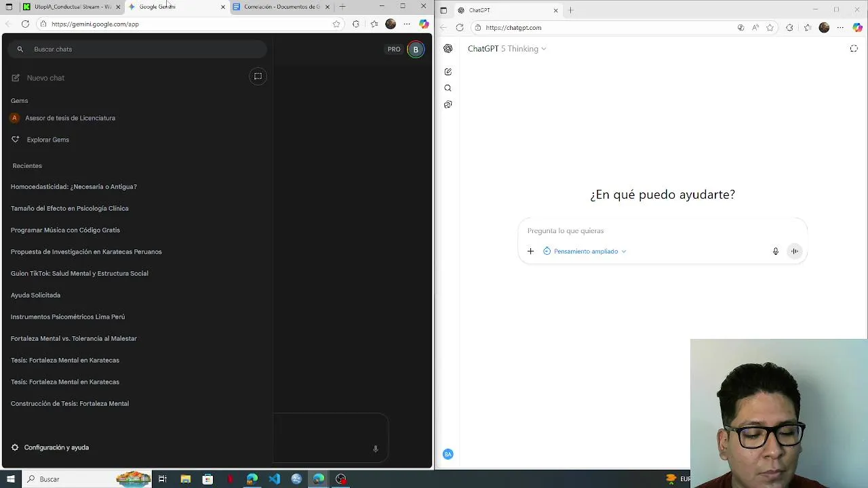Open chat Construcción de Tesis: Fortaleza Mental
Viewport: 868px width, 488px height.
(x=70, y=403)
